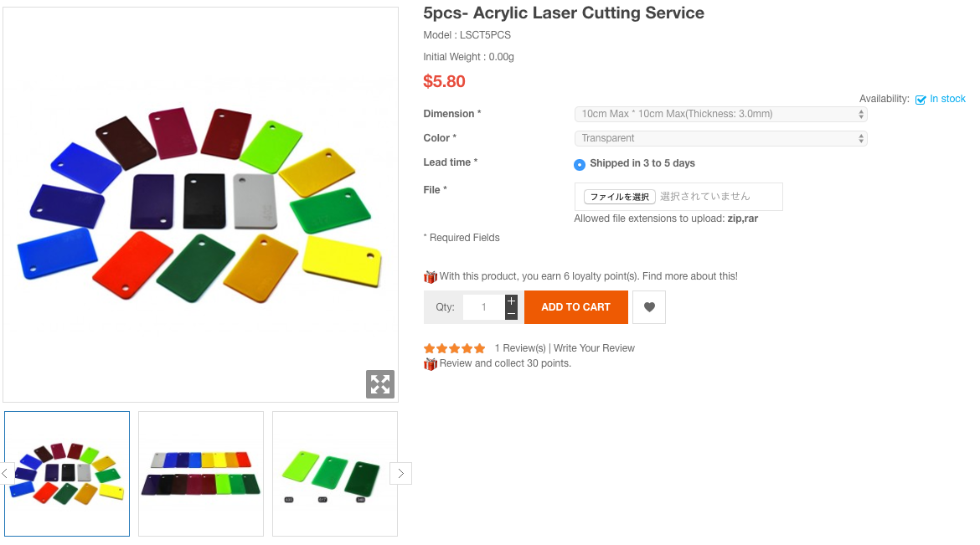
Task: Click the loyalty points gift icon
Action: point(431,276)
